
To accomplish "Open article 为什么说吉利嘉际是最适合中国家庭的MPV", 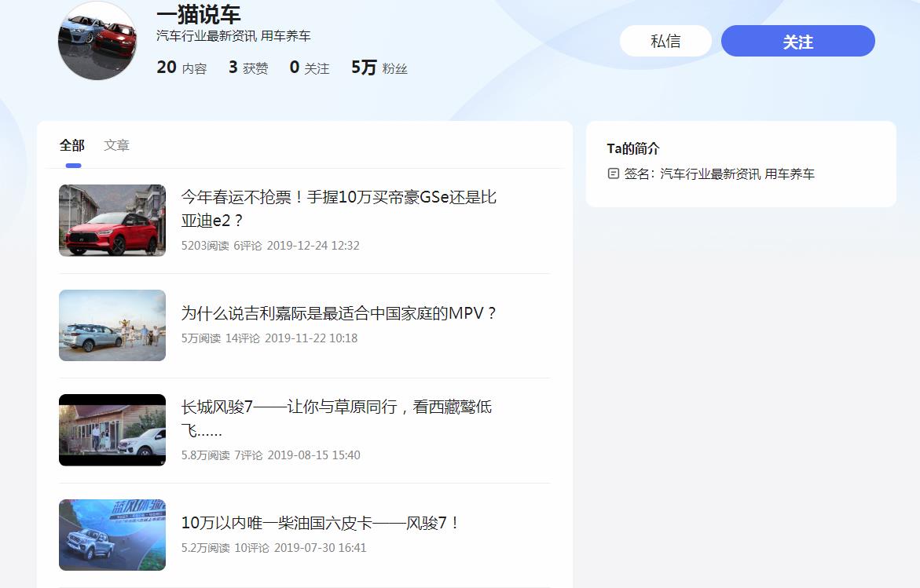I will click(x=339, y=313).
